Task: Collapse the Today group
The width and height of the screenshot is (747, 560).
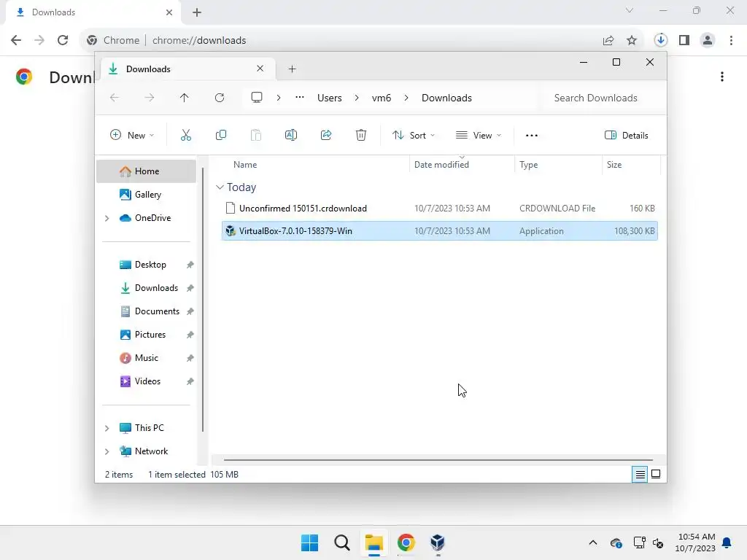Action: pyautogui.click(x=220, y=187)
